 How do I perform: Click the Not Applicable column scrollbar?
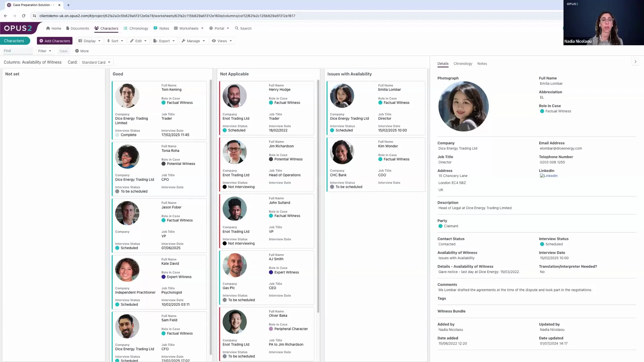(x=318, y=196)
